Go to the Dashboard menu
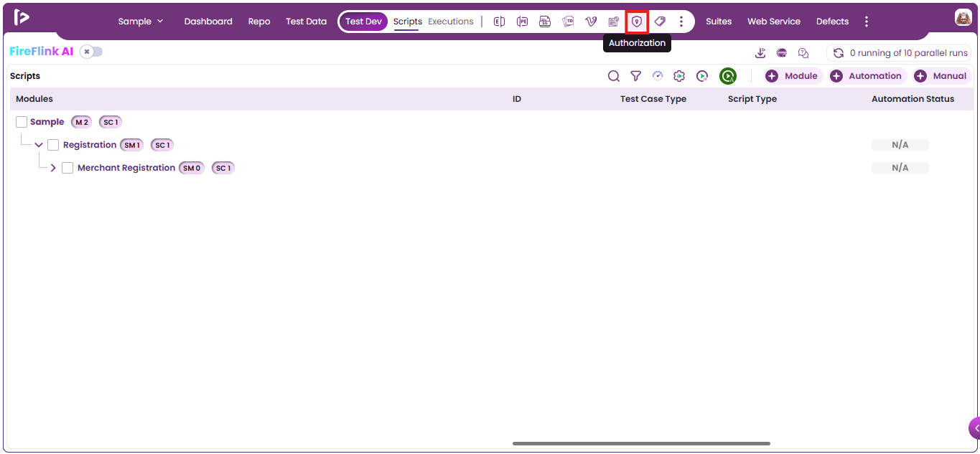 pos(208,22)
